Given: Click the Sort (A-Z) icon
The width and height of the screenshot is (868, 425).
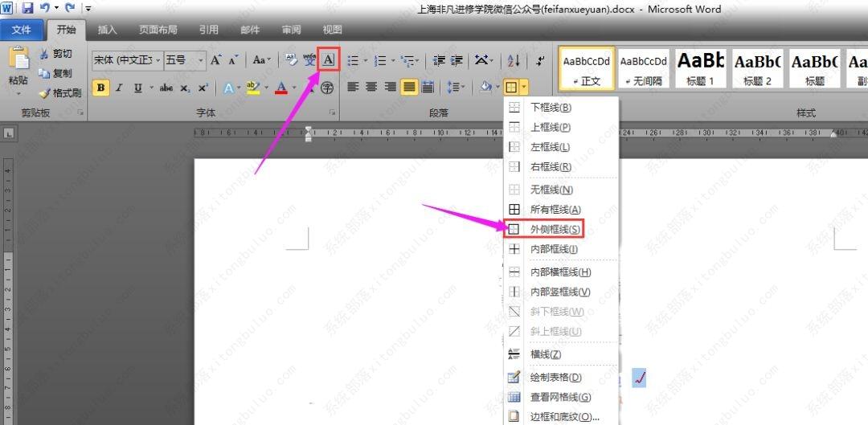Looking at the screenshot, I should [x=513, y=60].
